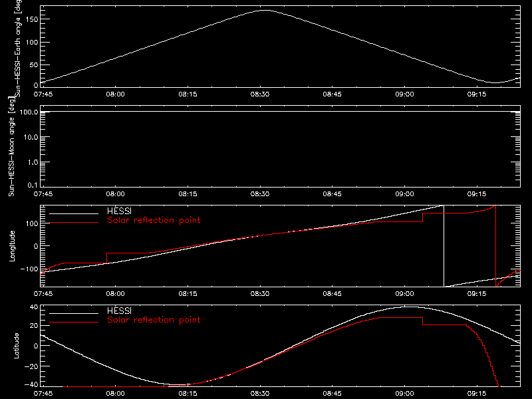Click the -20 tick on Latitude plot
The image size is (532, 399).
(31, 366)
